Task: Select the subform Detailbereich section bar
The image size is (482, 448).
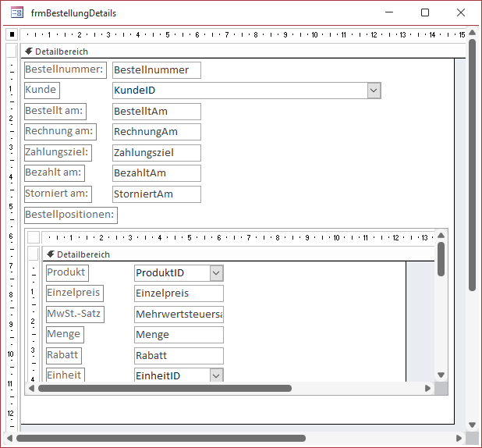Action: pyautogui.click(x=234, y=254)
